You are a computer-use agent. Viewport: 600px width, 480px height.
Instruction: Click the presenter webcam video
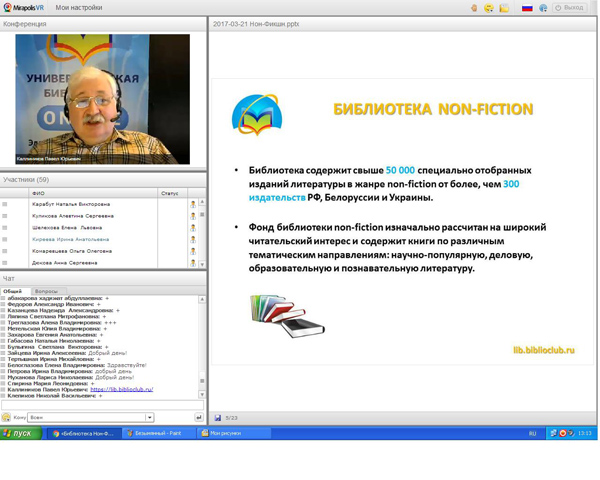pyautogui.click(x=103, y=99)
